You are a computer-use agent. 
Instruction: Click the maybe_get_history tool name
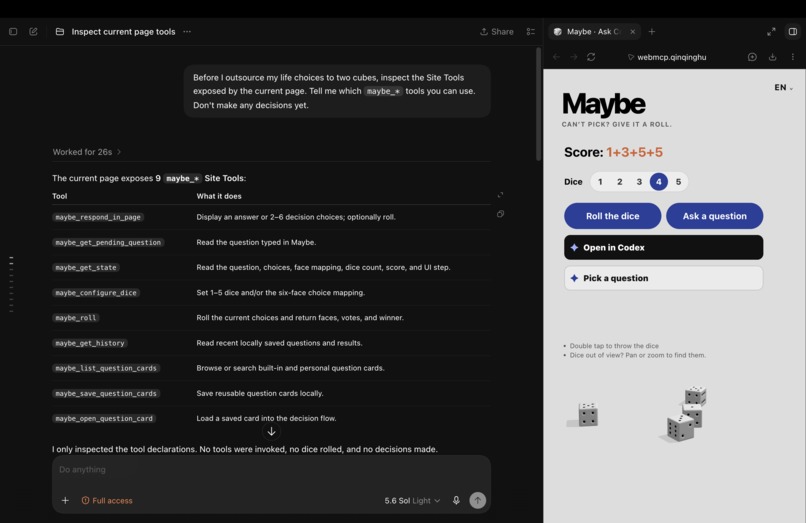tap(89, 343)
